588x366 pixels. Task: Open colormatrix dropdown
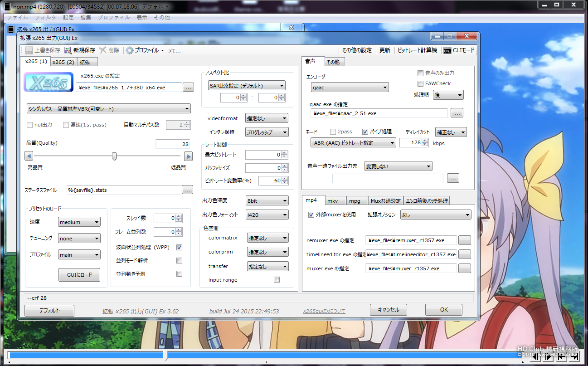click(x=267, y=238)
